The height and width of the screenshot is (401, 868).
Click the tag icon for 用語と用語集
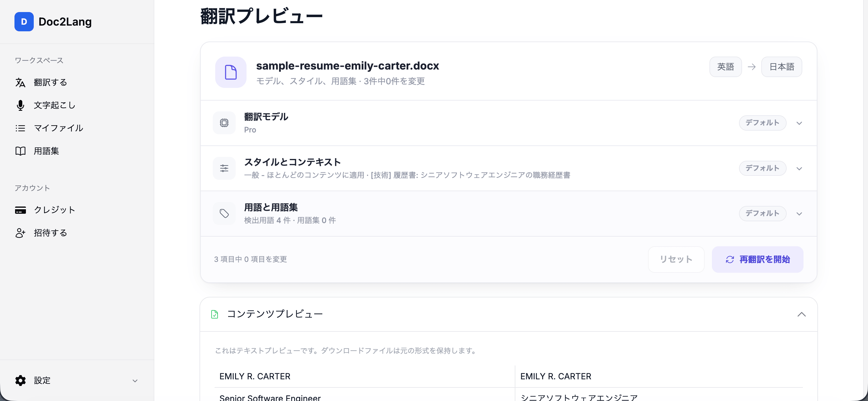(x=224, y=213)
